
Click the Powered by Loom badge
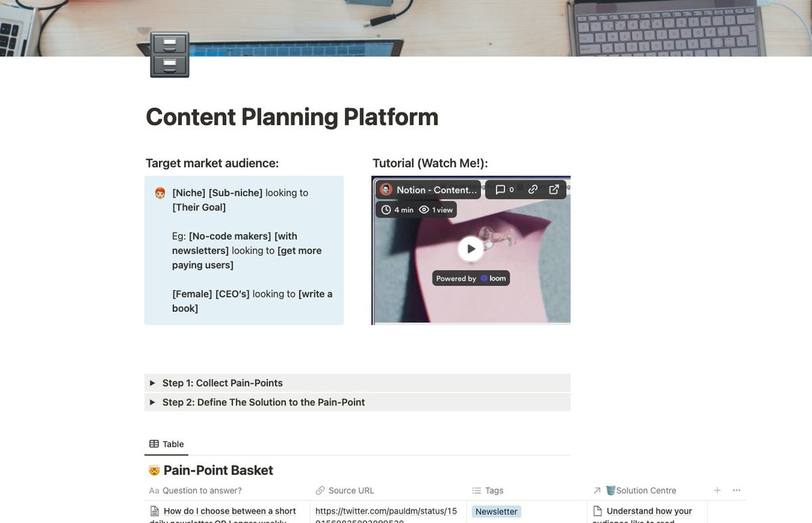pos(471,278)
